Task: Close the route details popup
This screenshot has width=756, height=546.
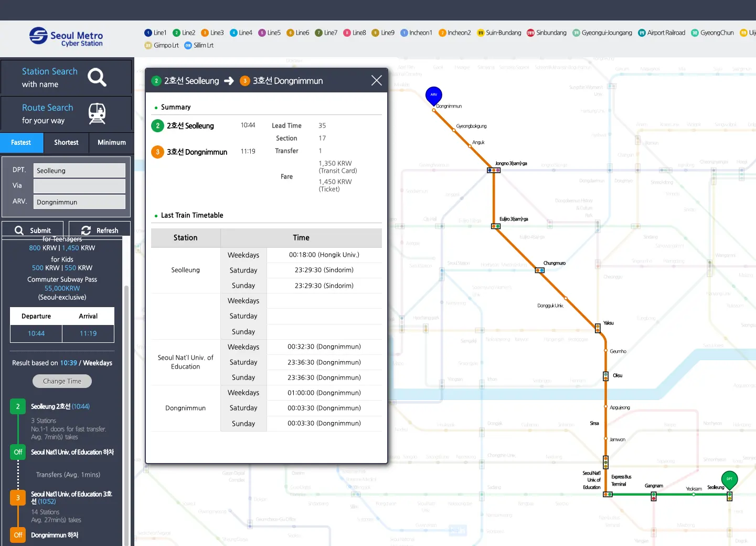Action: pyautogui.click(x=376, y=80)
